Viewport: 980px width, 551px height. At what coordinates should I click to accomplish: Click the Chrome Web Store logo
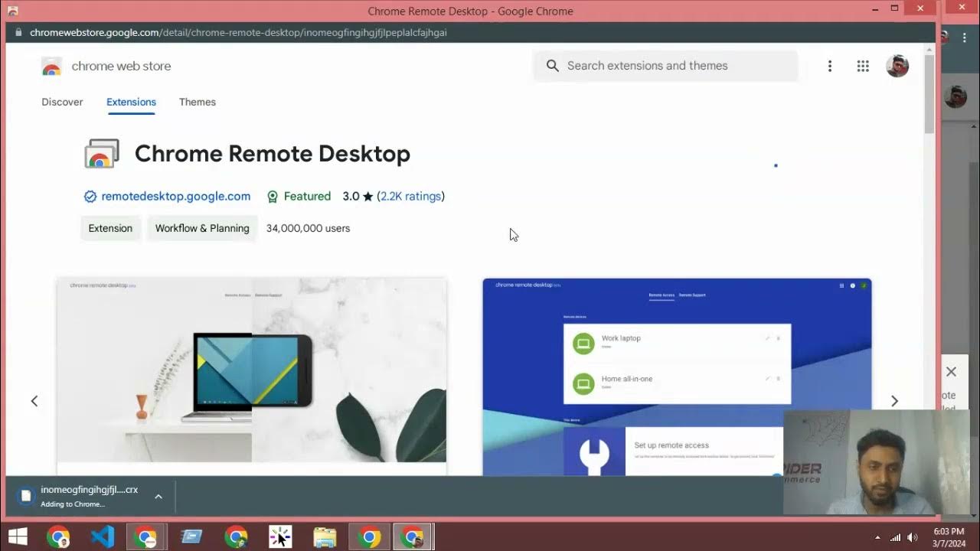coord(51,67)
